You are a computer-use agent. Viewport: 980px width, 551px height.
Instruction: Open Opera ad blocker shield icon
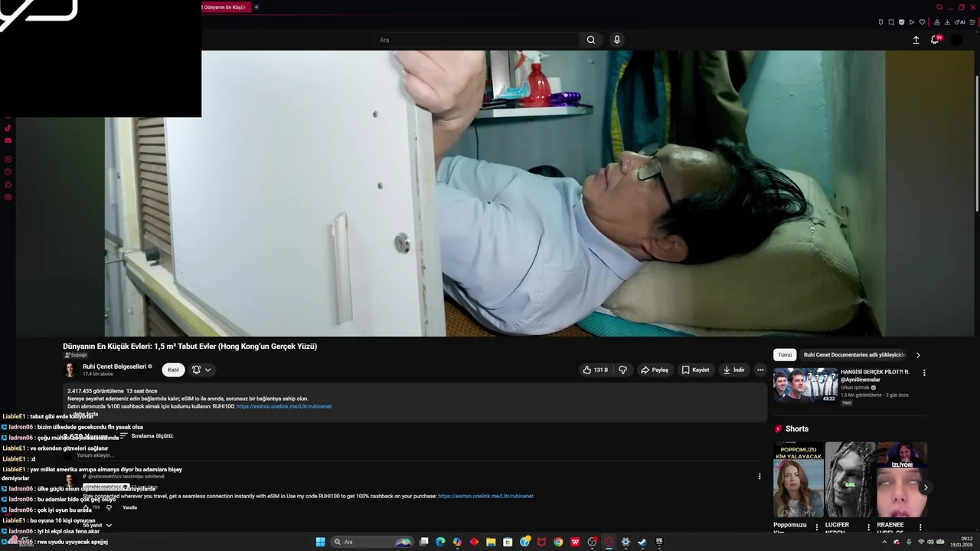[x=901, y=22]
